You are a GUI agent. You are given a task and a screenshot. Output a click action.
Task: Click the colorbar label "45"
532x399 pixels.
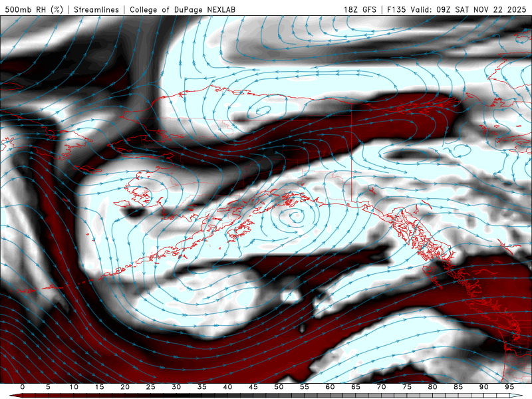pyautogui.click(x=253, y=387)
